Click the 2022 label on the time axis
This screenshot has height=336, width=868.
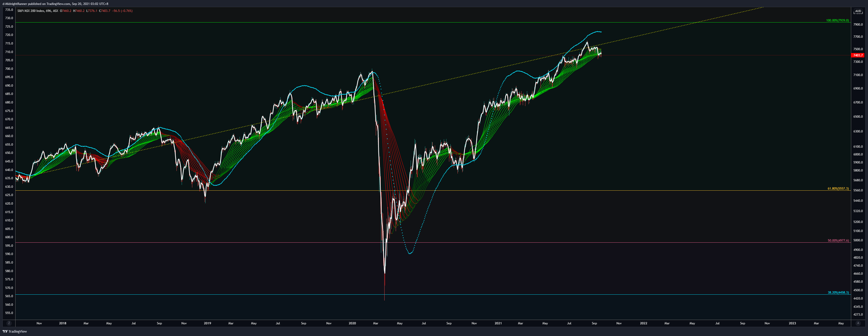click(x=644, y=323)
